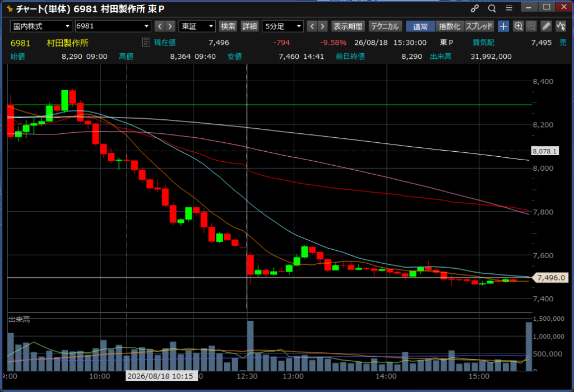Click the link chain icon in title bar
The image size is (574, 392).
coord(475,8)
